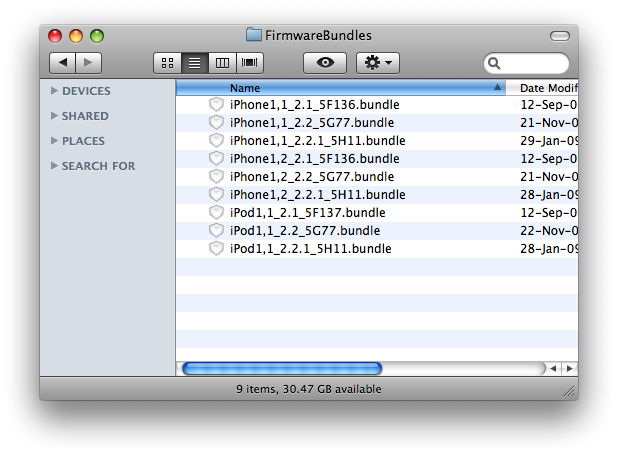Screen dimensions: 618x455
Task: Switch to Cover Flow view
Action: tap(249, 63)
